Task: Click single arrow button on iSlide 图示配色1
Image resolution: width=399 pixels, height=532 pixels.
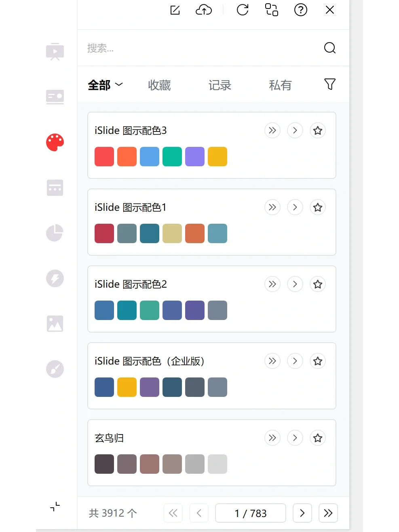Action: coord(295,208)
